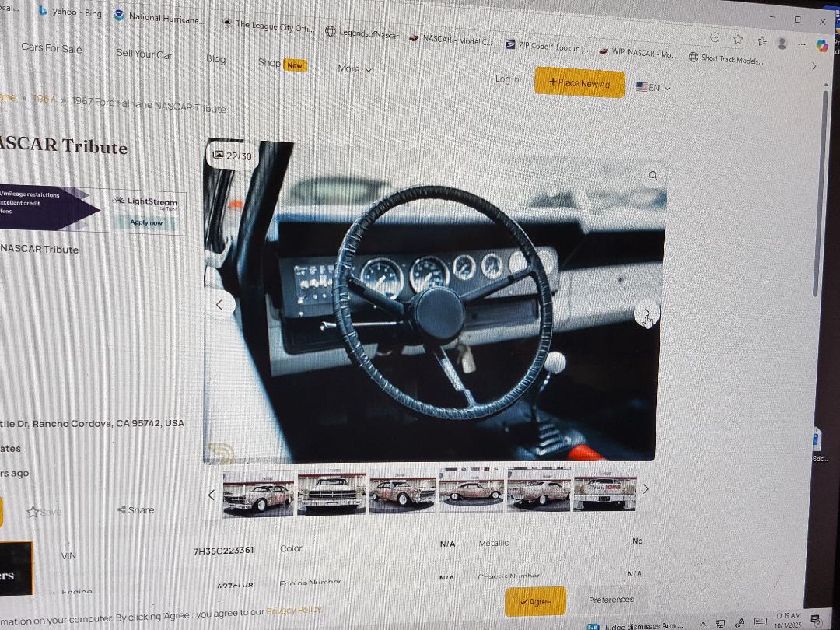Click the feedback smiley icon in toolbar
This screenshot has height=630, width=840.
[715, 37]
